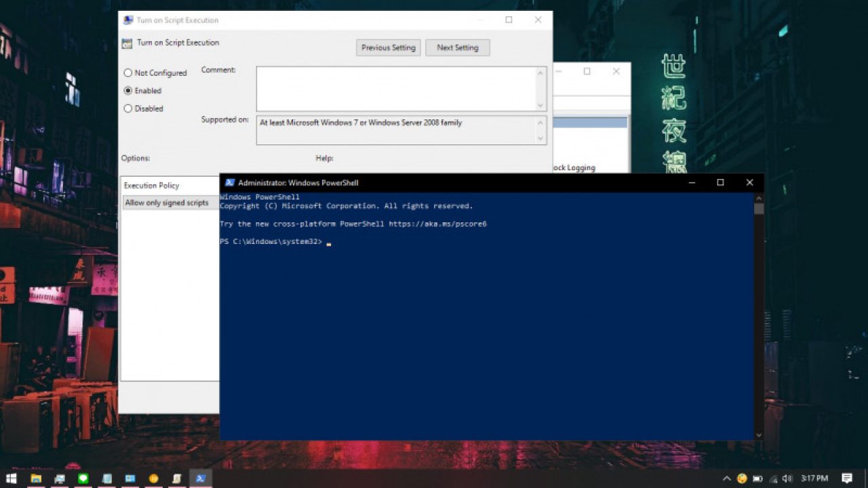Click the Next Setting button
The width and height of the screenshot is (868, 488).
pos(458,47)
